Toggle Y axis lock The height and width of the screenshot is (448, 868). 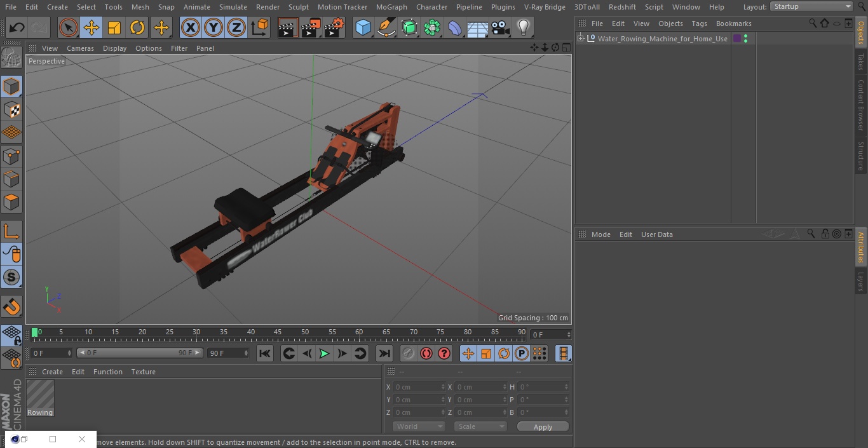pos(214,27)
